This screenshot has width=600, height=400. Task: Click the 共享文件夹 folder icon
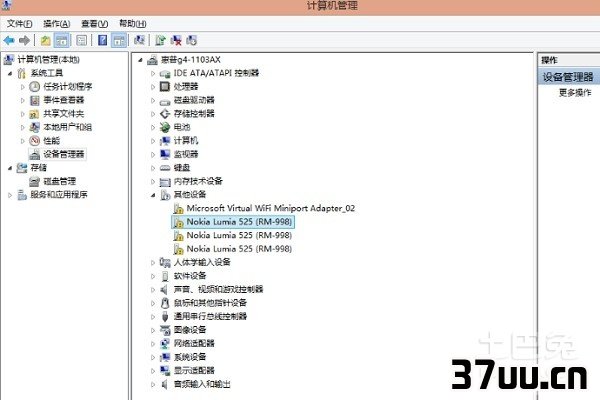34,114
